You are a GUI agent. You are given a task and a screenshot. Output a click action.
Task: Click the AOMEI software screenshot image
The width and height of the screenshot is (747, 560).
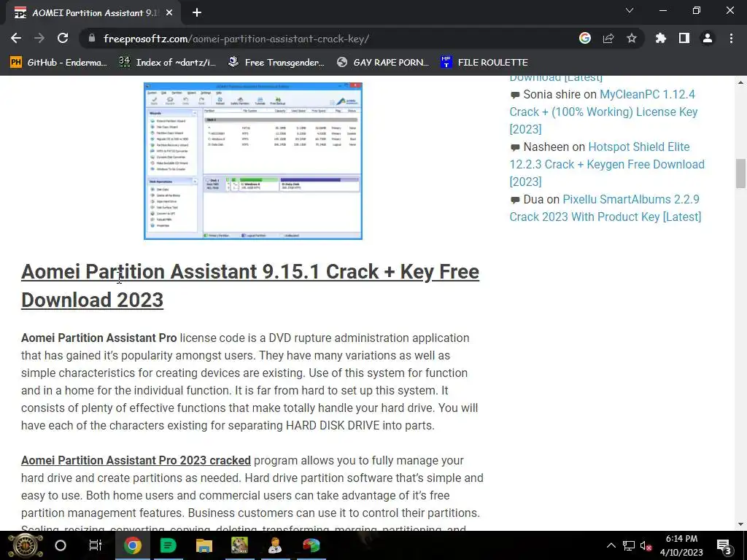(x=253, y=161)
